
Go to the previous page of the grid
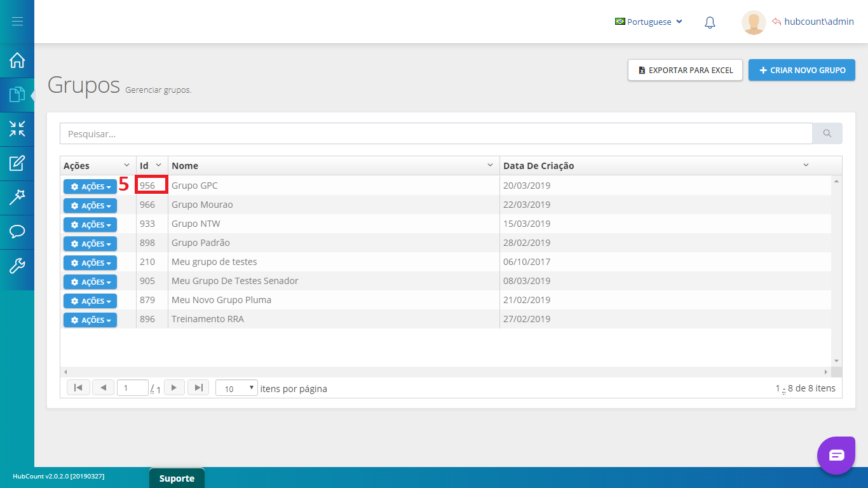click(x=103, y=388)
